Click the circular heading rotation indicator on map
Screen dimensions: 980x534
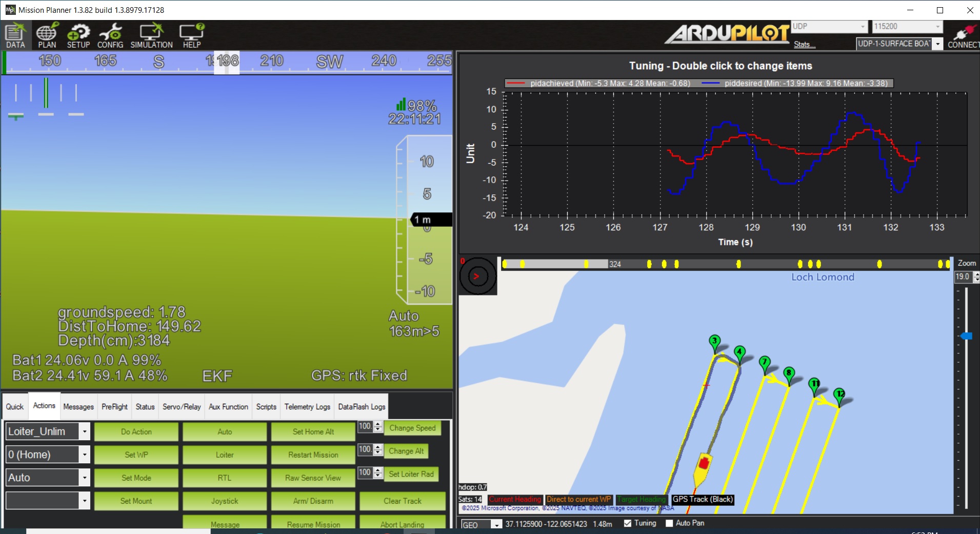coord(478,276)
